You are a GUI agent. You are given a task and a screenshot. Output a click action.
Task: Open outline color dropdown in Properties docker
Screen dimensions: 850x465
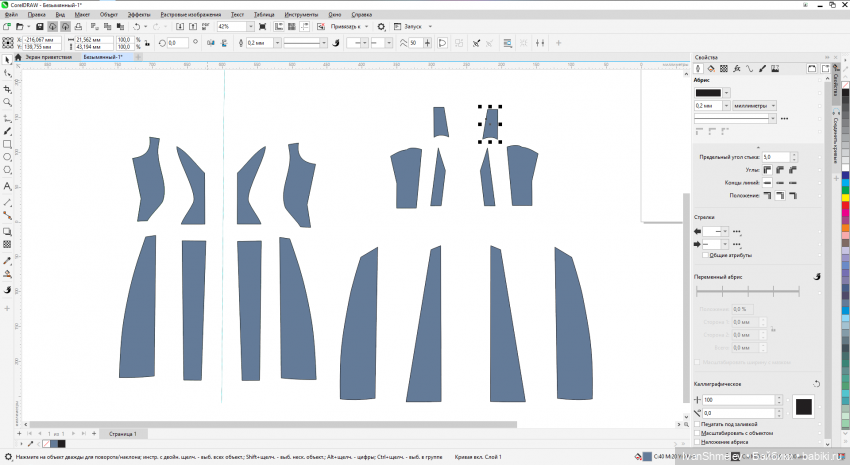pos(726,93)
